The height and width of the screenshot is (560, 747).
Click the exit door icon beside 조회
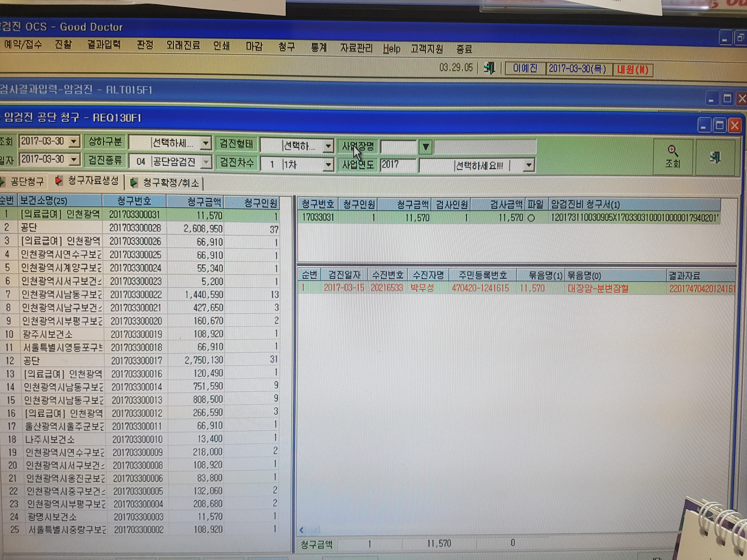click(715, 157)
